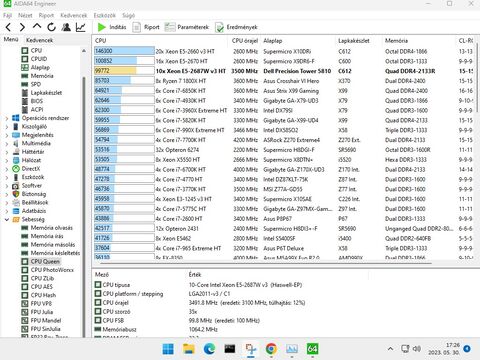The width and height of the screenshot is (480, 360).
Task: Open the user manager toolbar icon
Action: (x=66, y=27)
